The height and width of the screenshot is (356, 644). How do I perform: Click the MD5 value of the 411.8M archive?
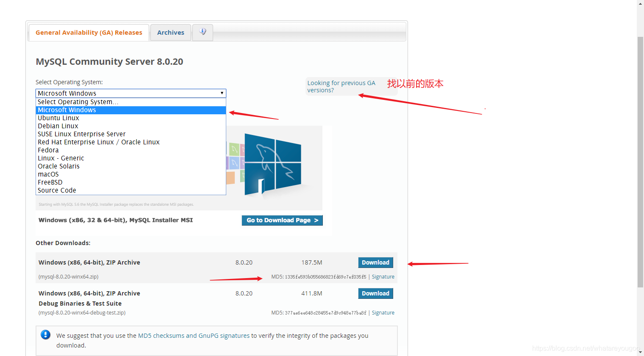[x=325, y=313]
